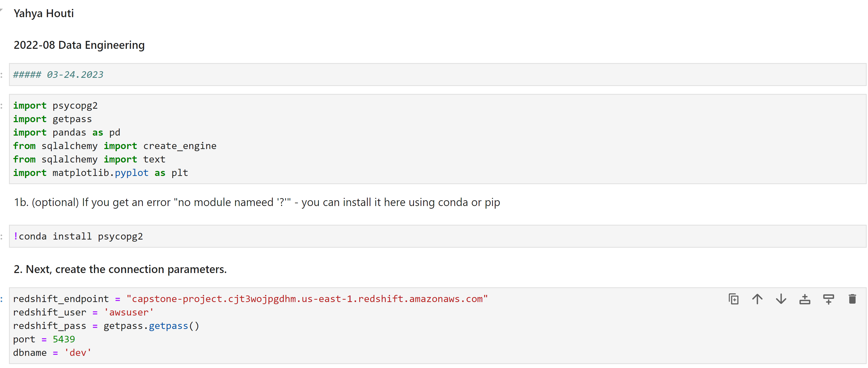Click on the redshift_endpoint string value
This screenshot has height=368, width=868.
click(307, 299)
